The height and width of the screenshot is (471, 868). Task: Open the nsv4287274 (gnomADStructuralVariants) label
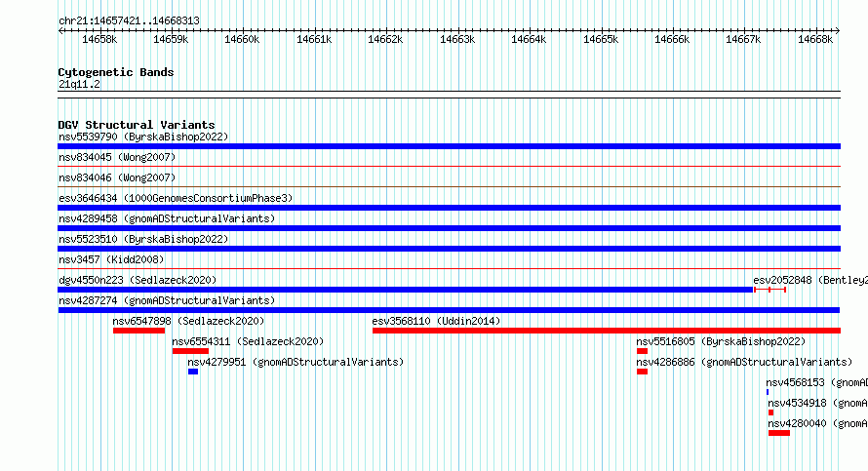pyautogui.click(x=167, y=300)
